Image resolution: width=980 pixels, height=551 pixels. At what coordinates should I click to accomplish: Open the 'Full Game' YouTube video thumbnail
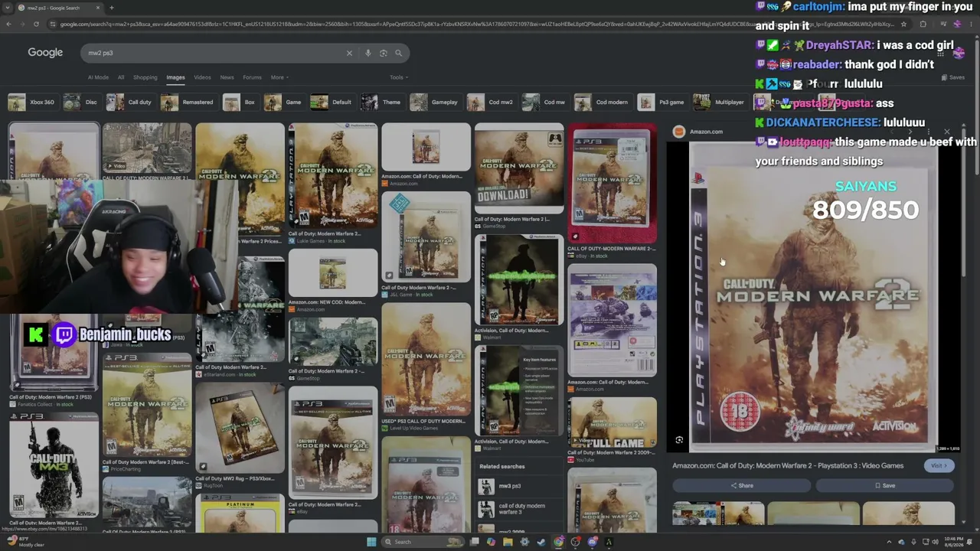coord(612,422)
